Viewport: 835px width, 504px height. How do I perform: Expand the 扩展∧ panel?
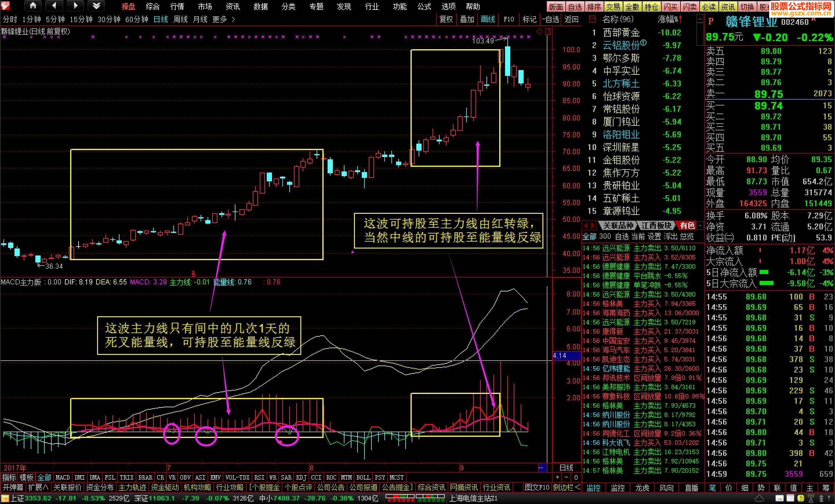click(x=38, y=487)
